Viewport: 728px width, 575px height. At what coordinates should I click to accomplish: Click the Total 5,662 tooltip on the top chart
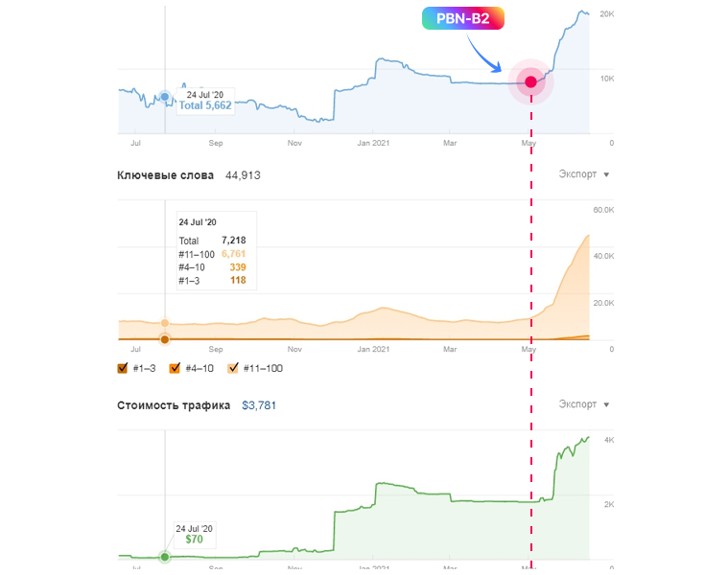pyautogui.click(x=201, y=101)
